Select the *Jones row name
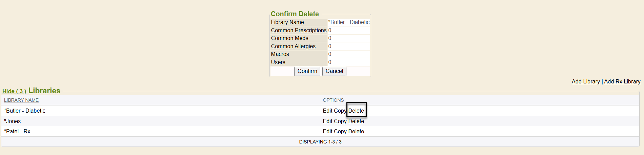Screen dimensions: 644x155 coord(13,121)
